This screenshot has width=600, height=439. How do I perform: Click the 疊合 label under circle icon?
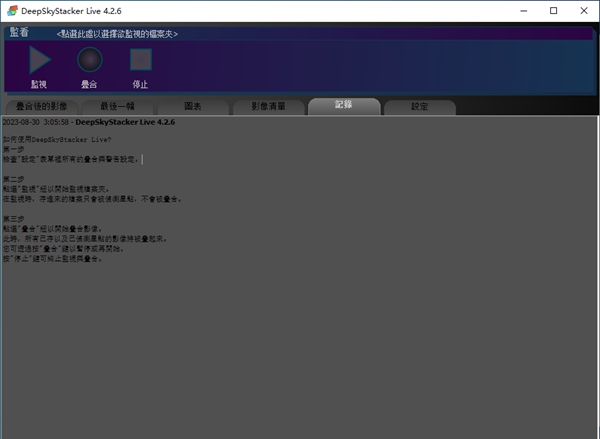pyautogui.click(x=89, y=84)
